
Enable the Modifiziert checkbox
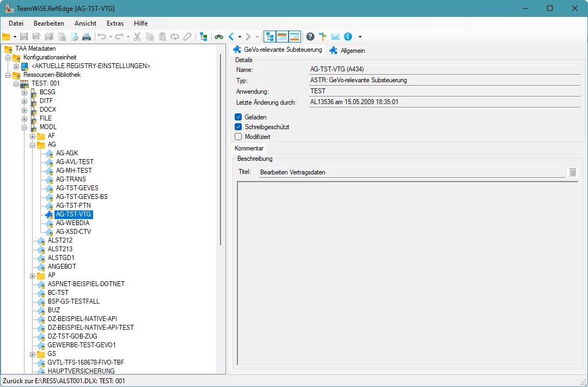point(238,137)
